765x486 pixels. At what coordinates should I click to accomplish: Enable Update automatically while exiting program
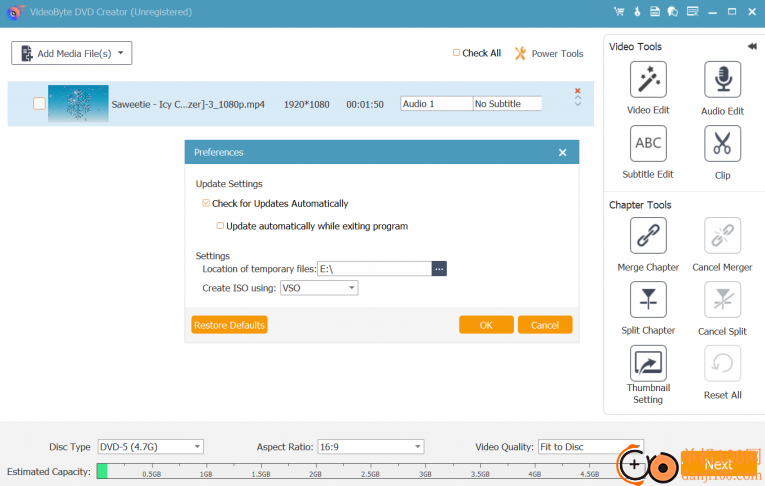point(220,225)
